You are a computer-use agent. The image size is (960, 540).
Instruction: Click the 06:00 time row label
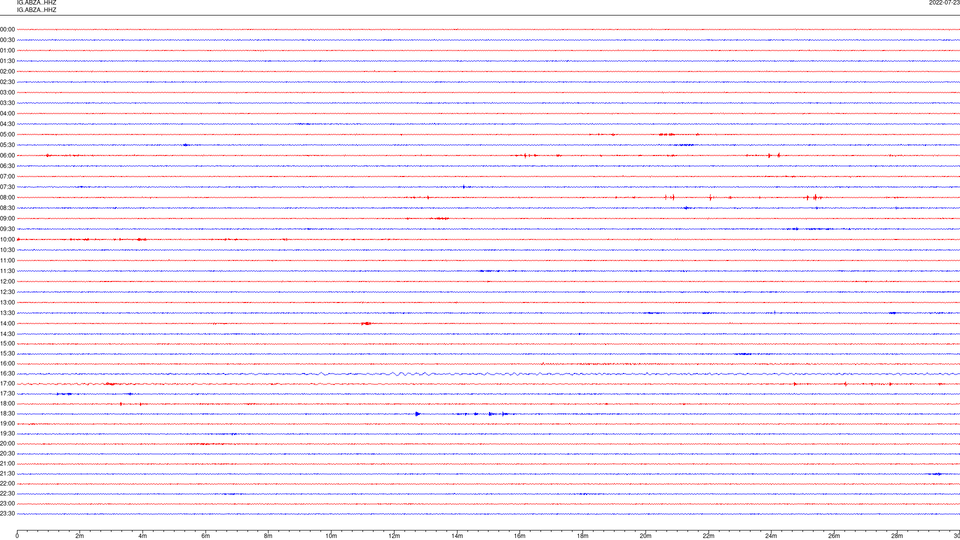point(7,156)
